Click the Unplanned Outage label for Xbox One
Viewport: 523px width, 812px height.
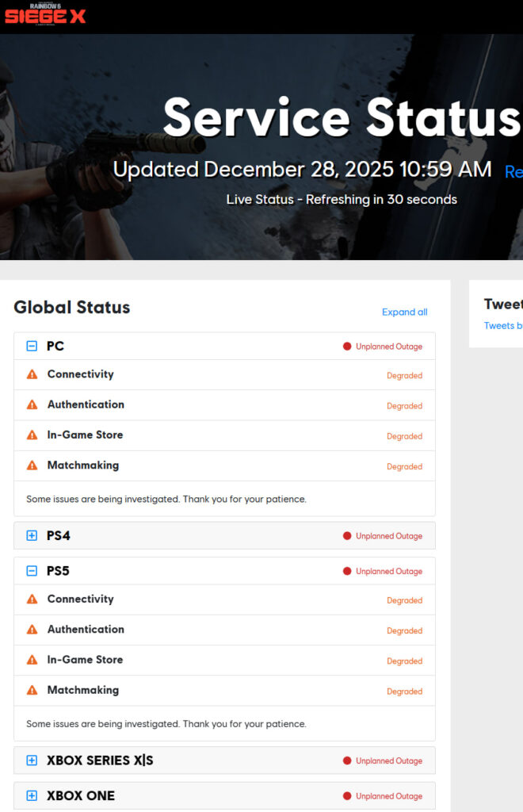(x=388, y=796)
